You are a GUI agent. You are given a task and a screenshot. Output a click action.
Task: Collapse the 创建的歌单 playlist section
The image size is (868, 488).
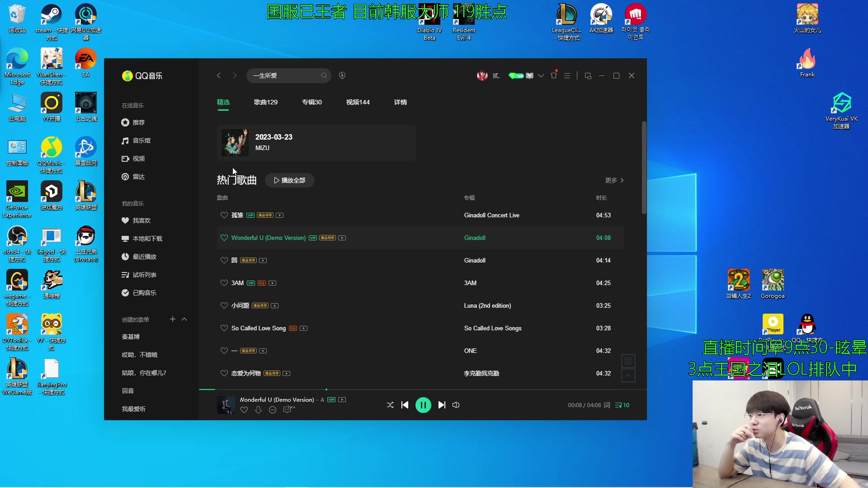pyautogui.click(x=184, y=319)
